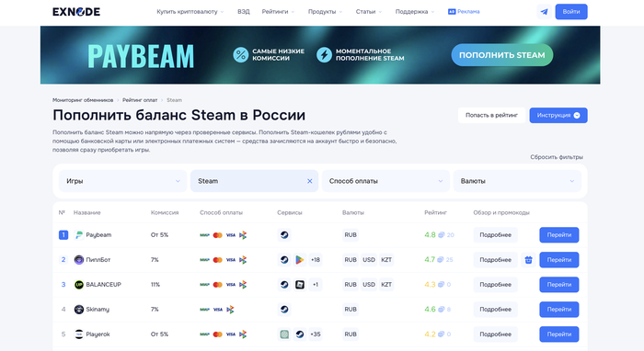Viewport: 644px width, 351px height.
Task: Expand the Поддержка menu
Action: [414, 11]
